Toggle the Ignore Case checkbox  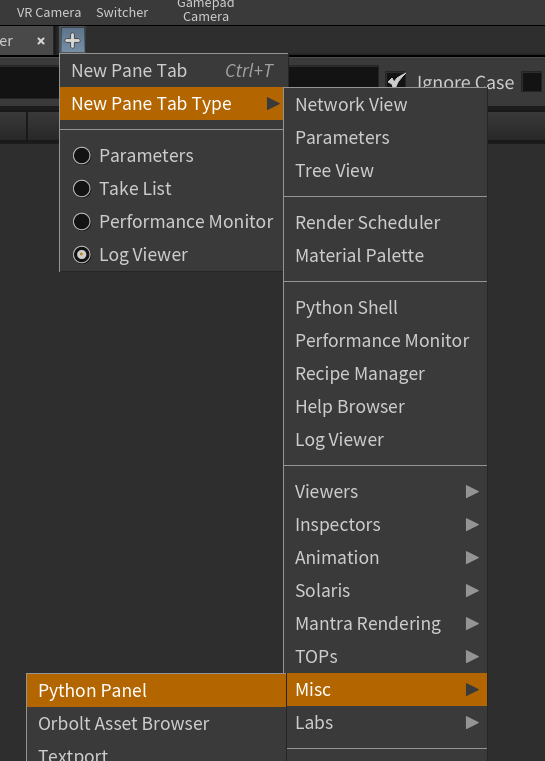tap(396, 82)
